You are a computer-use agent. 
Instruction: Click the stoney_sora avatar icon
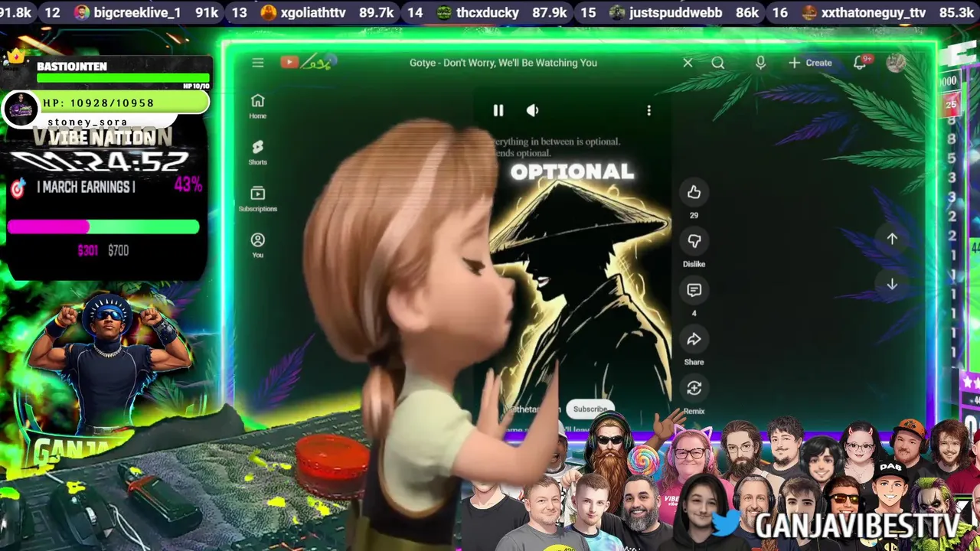21,109
